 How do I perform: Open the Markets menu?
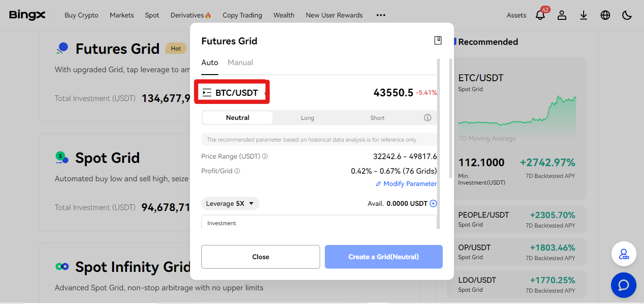click(122, 15)
